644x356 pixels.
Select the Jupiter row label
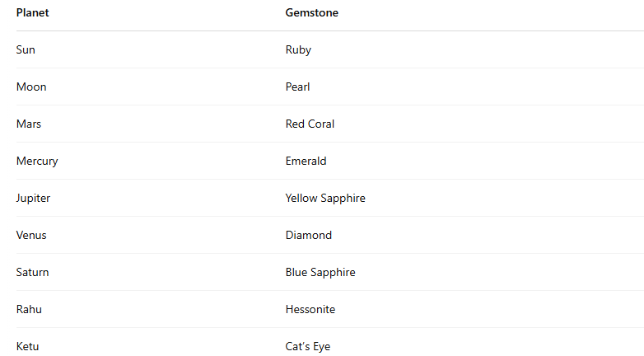(33, 199)
